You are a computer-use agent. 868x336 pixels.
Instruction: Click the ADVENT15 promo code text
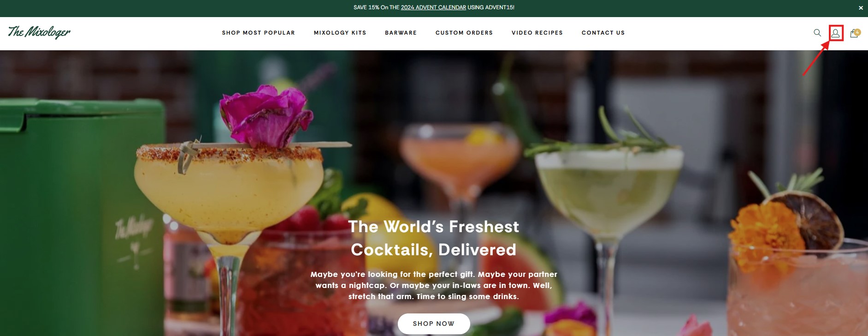tap(500, 7)
